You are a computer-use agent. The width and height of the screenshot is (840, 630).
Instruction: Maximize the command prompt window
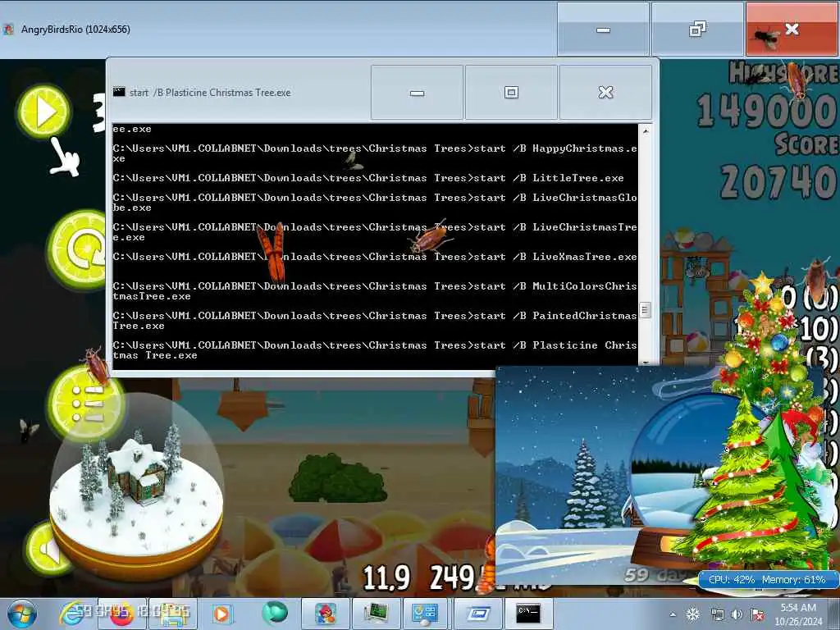pyautogui.click(x=512, y=93)
